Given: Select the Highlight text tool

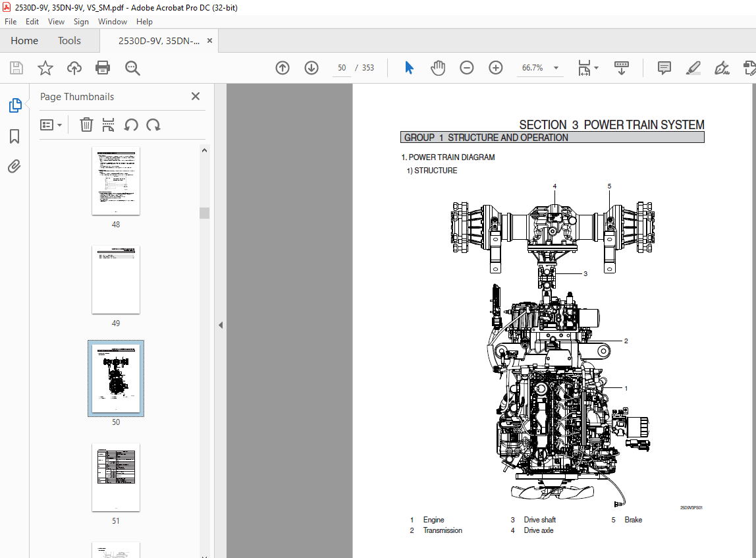Looking at the screenshot, I should 693,68.
